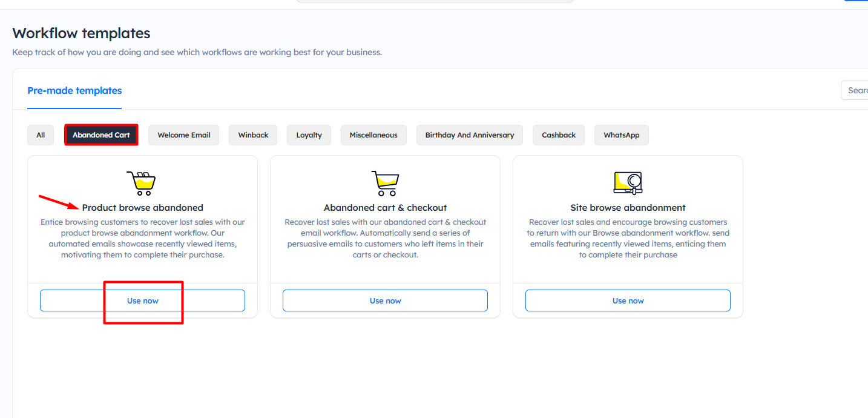Click the Product browse abandoned cart icon
Viewport: 868px width, 418px height.
pos(141,182)
